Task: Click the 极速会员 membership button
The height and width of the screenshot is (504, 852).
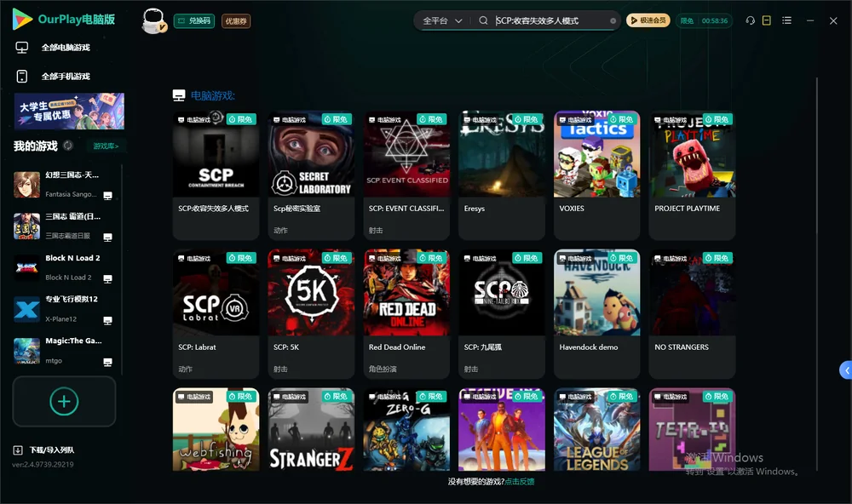Action: click(x=648, y=20)
